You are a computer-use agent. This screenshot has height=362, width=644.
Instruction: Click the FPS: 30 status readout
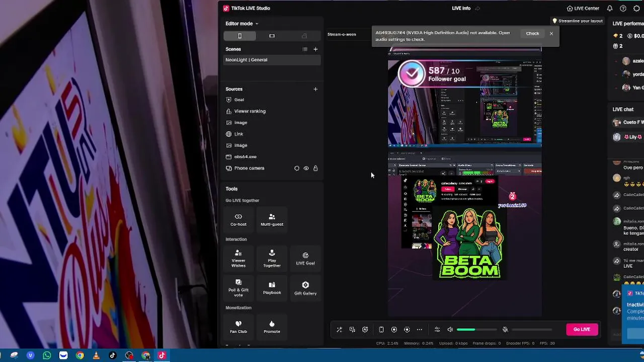547,343
